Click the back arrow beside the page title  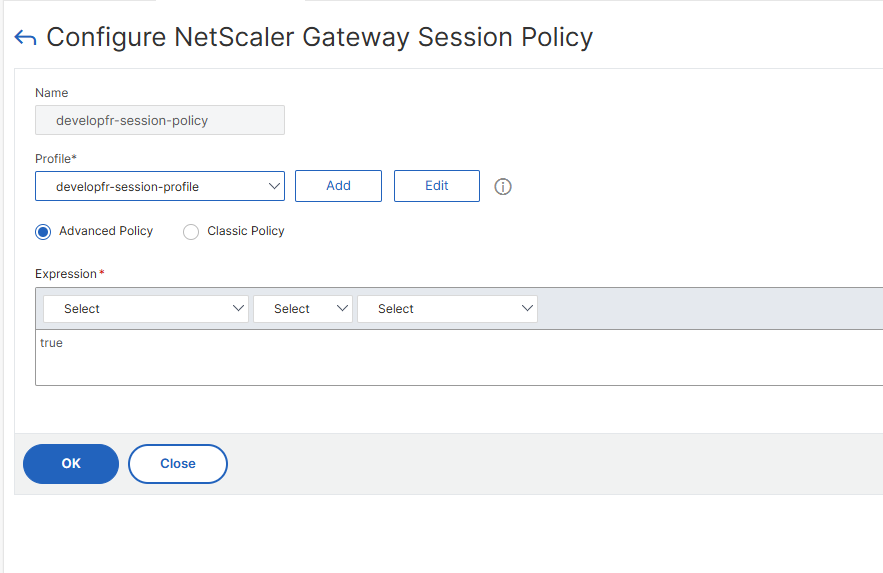point(25,38)
